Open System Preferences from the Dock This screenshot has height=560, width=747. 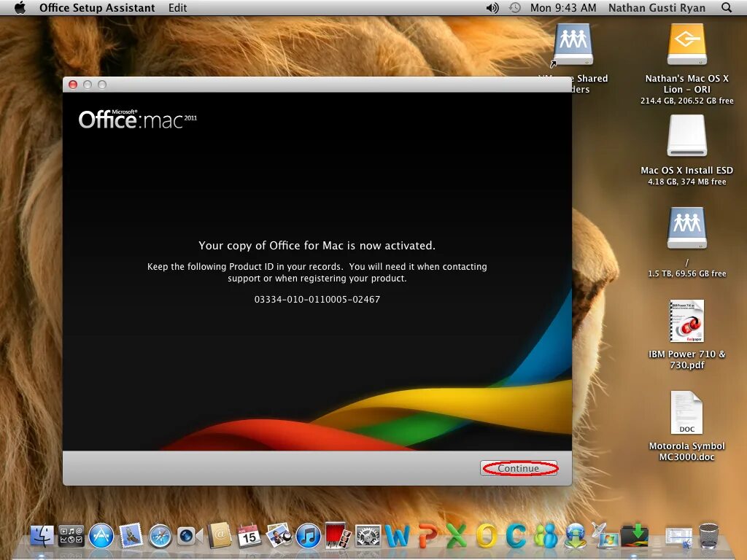point(368,536)
